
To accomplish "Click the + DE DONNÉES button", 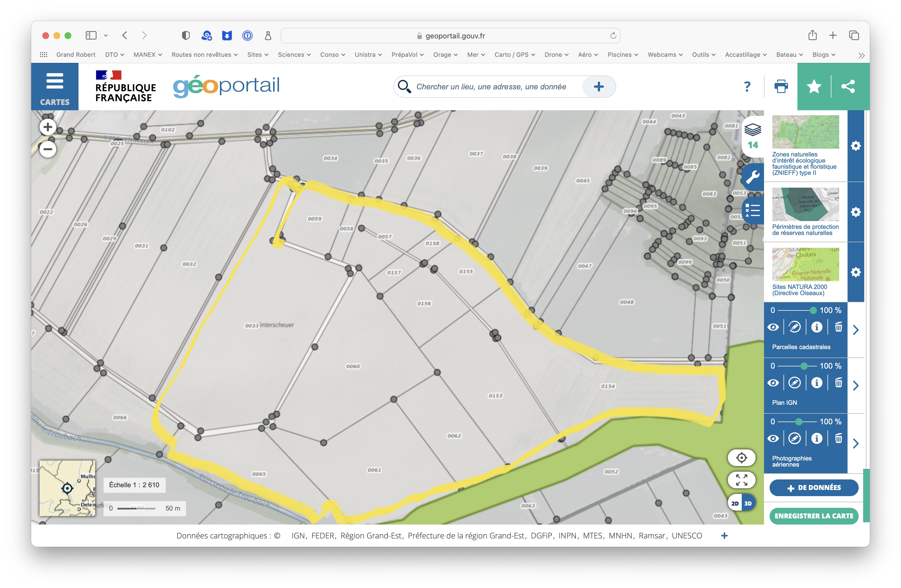I will click(x=814, y=488).
